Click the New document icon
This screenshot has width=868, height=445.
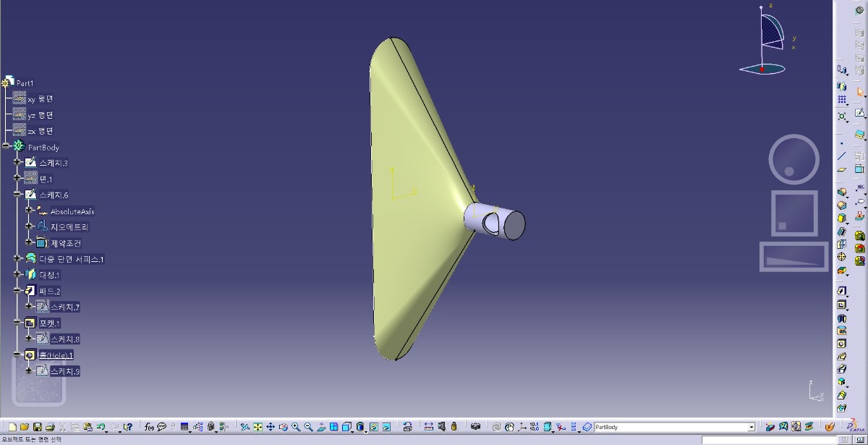tap(12, 427)
